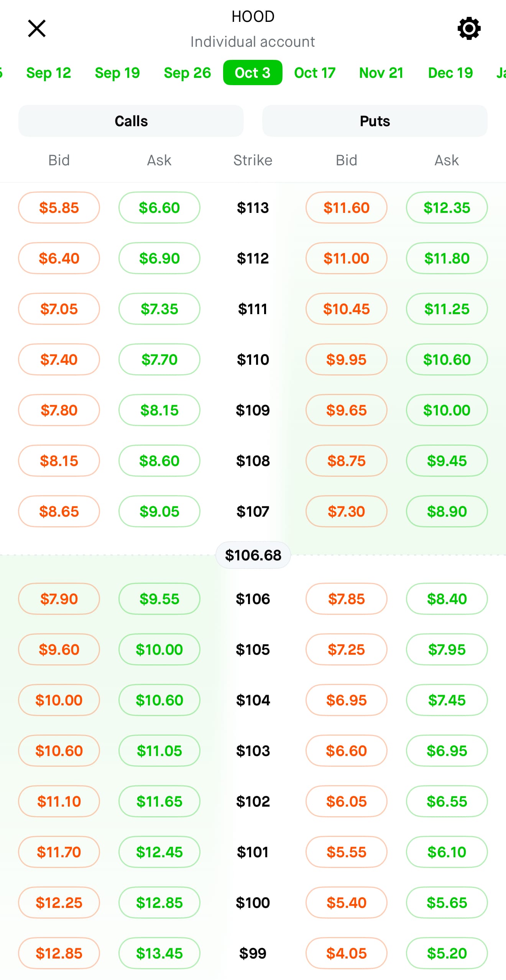Pick the $109 put ask $10.00
Viewport: 506px width, 980px height.
pos(447,410)
